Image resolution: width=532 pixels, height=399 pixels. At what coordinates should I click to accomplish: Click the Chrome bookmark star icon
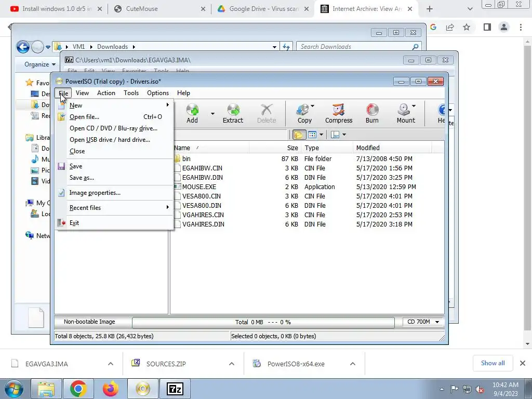click(x=467, y=27)
